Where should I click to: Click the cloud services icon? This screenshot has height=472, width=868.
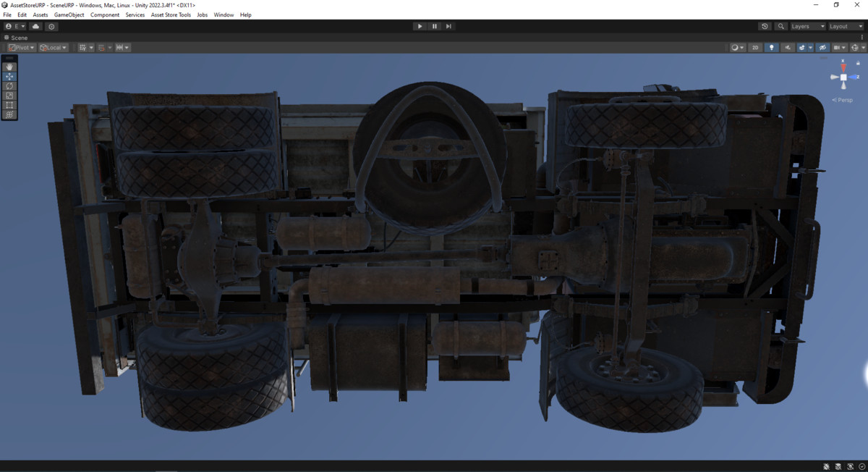click(x=35, y=26)
